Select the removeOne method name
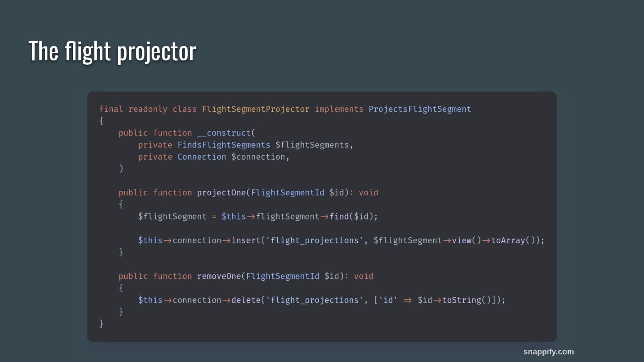Image resolution: width=644 pixels, height=362 pixels. click(x=219, y=276)
